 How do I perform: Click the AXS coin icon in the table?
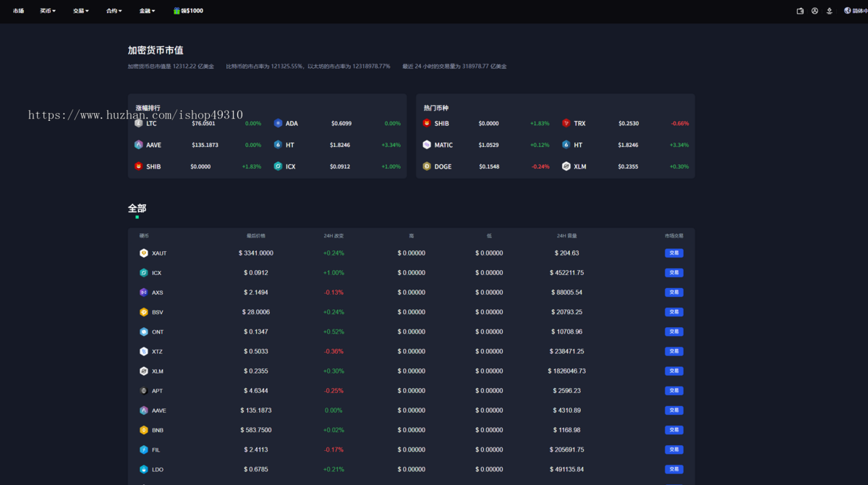pyautogui.click(x=144, y=292)
